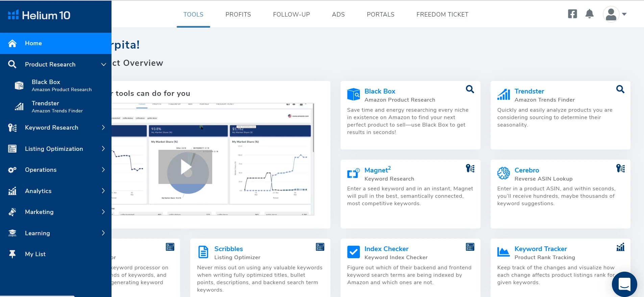Click the Scribbles document icon

[203, 252]
